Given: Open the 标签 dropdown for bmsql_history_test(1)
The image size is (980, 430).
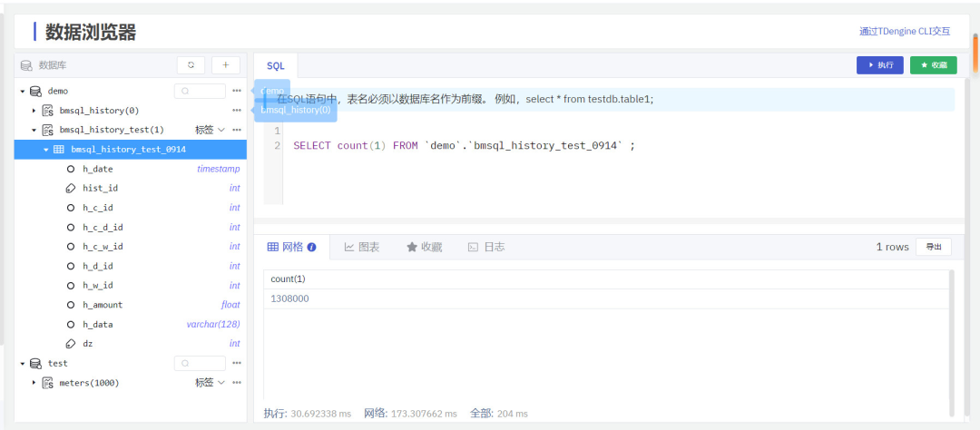Looking at the screenshot, I should coord(210,130).
